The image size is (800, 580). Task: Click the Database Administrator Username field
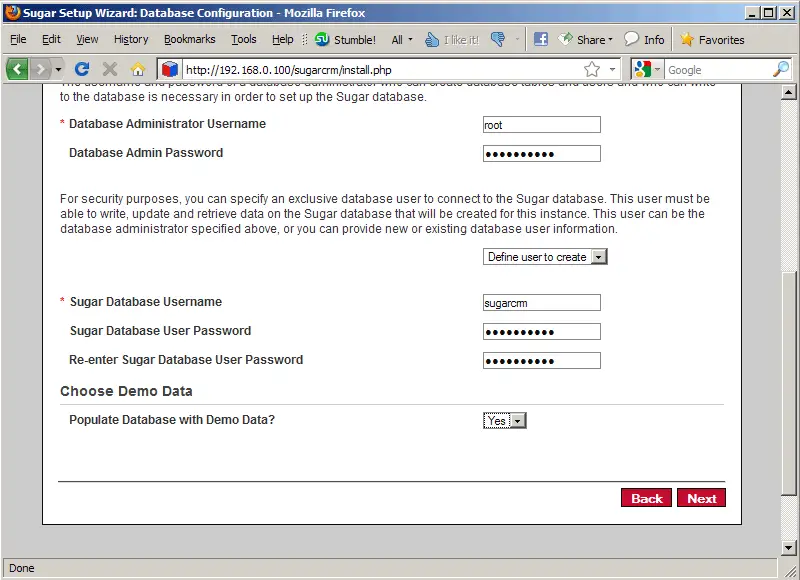click(x=541, y=125)
